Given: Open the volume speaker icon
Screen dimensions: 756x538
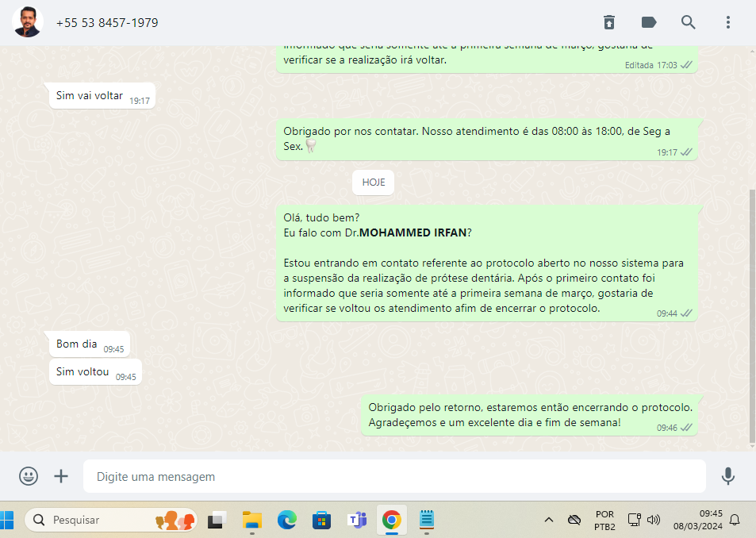Looking at the screenshot, I should point(654,520).
